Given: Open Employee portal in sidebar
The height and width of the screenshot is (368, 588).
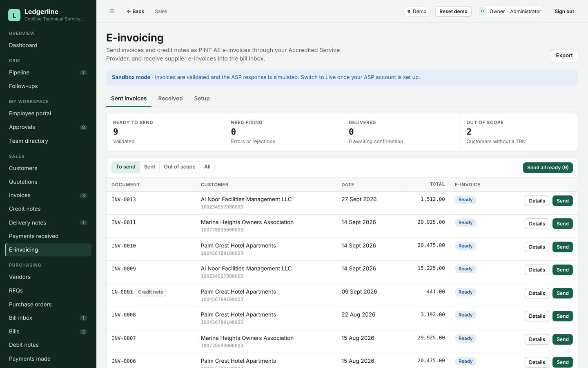Looking at the screenshot, I should [48, 114].
